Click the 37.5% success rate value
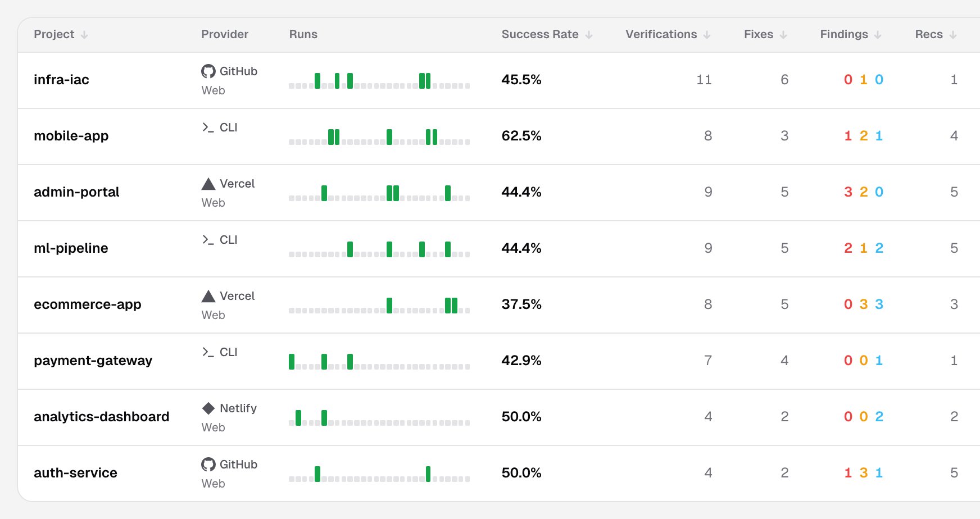Screen dimensions: 980x519 [x=521, y=304]
